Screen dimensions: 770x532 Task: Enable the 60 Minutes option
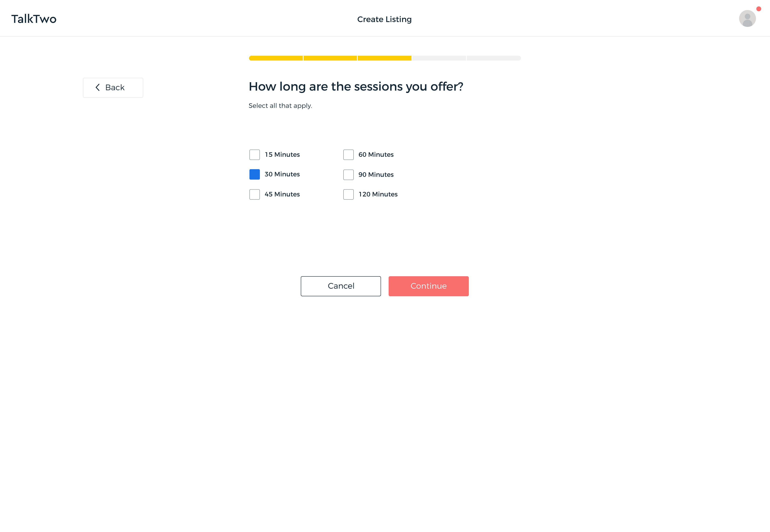click(348, 155)
